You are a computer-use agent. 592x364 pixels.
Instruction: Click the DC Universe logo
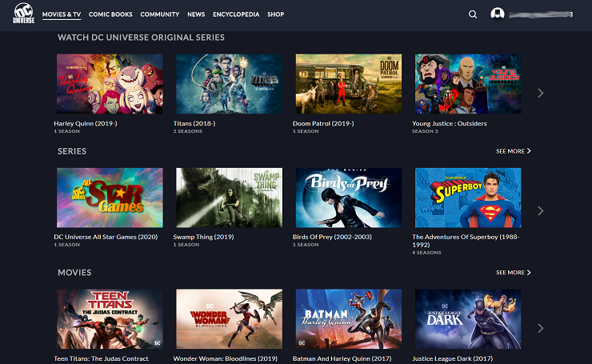pos(24,14)
